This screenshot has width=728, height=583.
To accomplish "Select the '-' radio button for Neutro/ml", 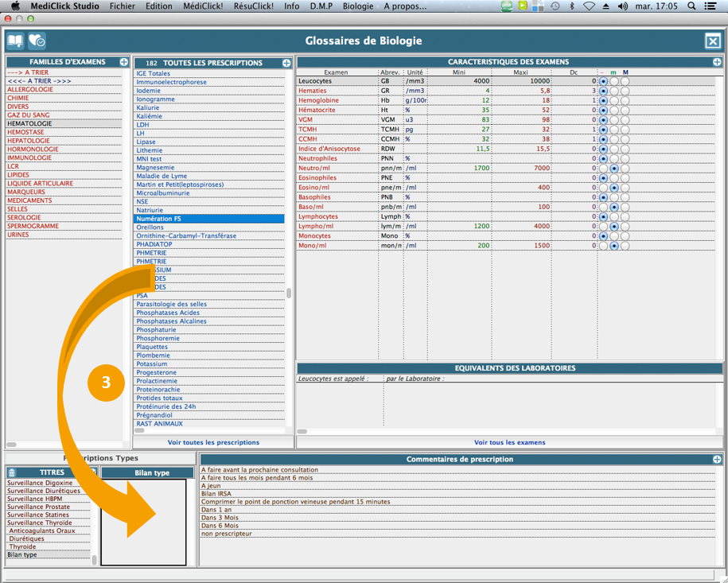I will [603, 169].
